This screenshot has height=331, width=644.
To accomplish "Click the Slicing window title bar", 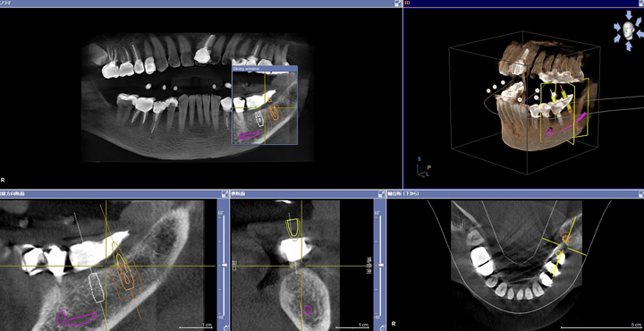I will coord(265,69).
